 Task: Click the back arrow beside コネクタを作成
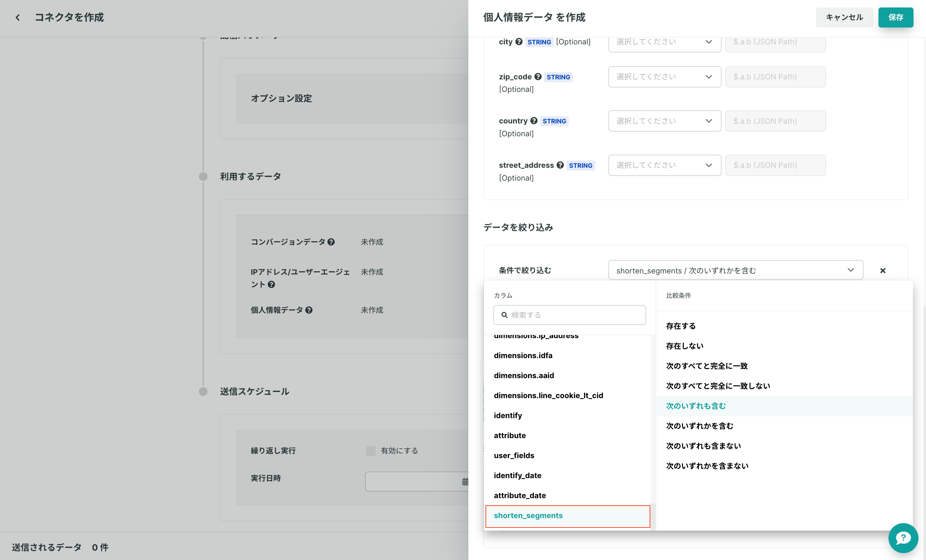[18, 17]
